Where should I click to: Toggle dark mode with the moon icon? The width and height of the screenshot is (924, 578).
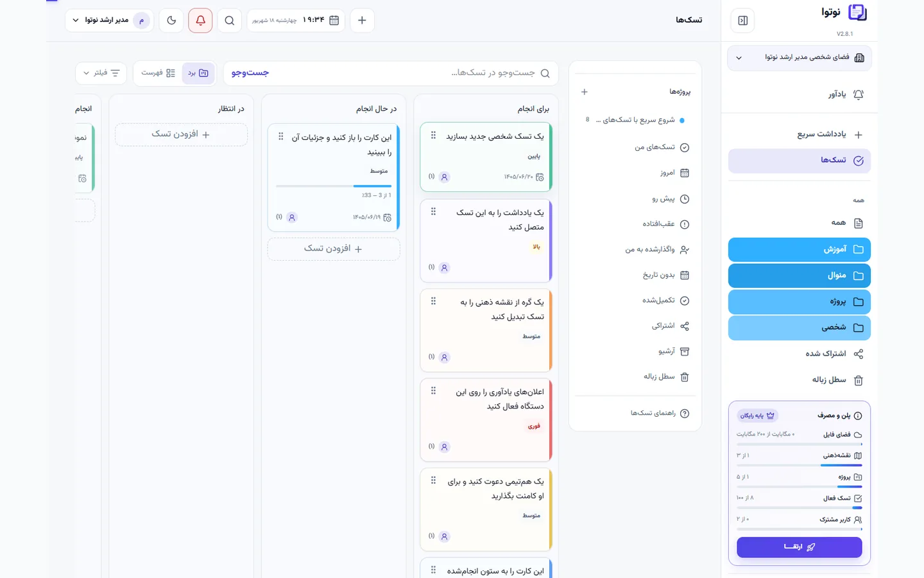[x=171, y=21]
